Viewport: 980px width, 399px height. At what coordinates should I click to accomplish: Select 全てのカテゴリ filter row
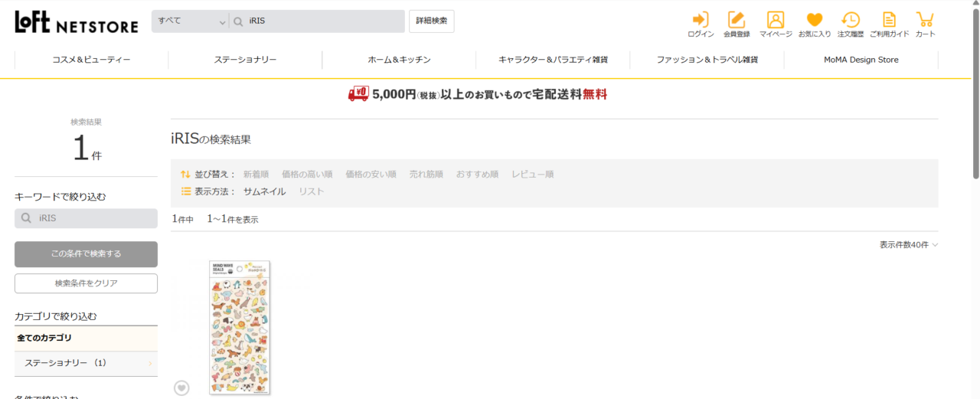point(86,338)
